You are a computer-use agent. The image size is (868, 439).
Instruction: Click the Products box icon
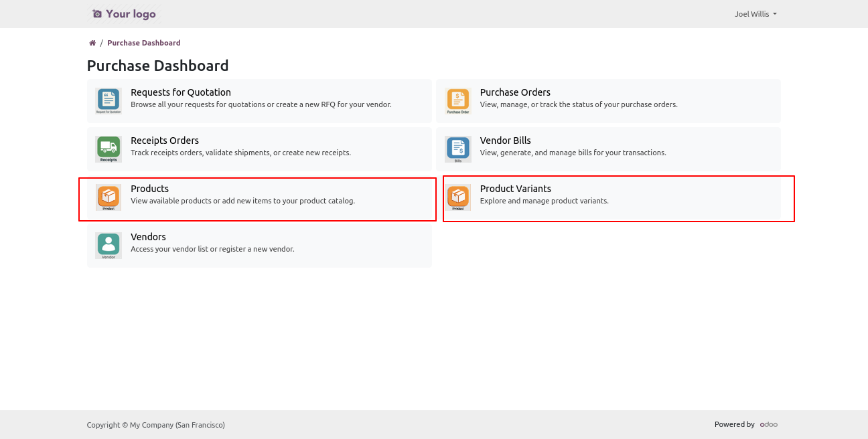pos(108,197)
